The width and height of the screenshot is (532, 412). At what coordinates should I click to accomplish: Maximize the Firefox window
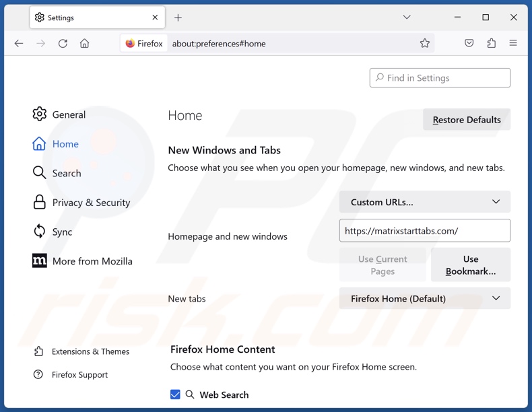tap(486, 17)
